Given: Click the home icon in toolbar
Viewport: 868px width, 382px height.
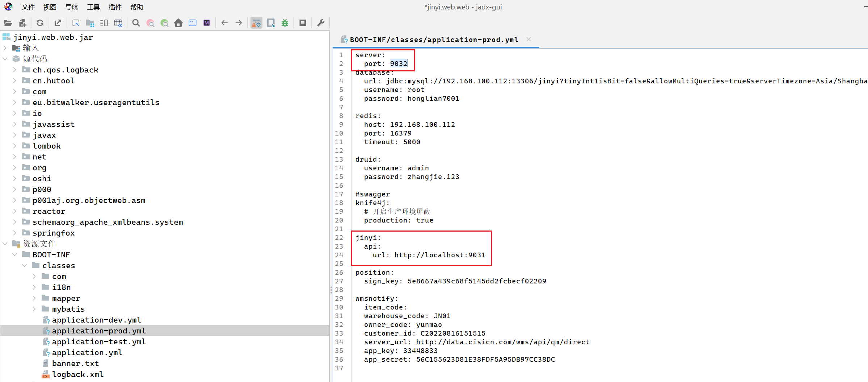Looking at the screenshot, I should click(x=178, y=23).
